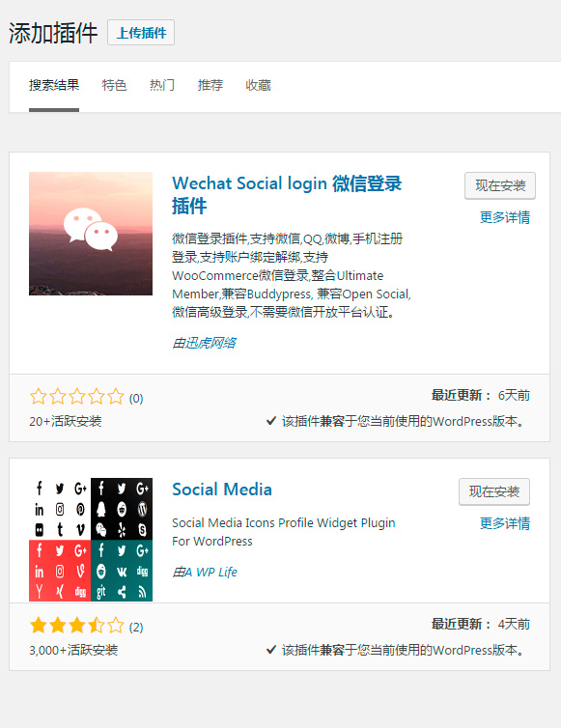561x728 pixels.
Task: Click the (0) rating count
Action: [136, 399]
